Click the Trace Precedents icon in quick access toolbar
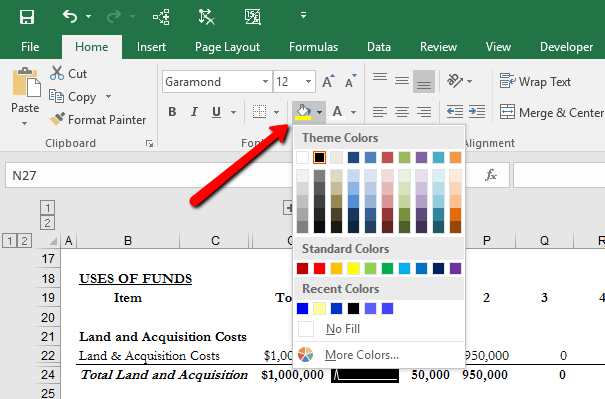Viewport: 605px width, 399px height. coord(161,17)
